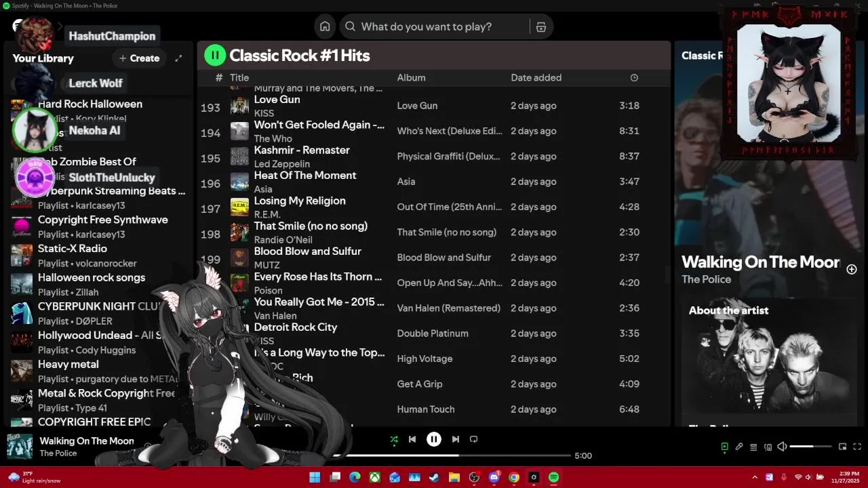Click now-playing album art thumbnail

[20, 447]
